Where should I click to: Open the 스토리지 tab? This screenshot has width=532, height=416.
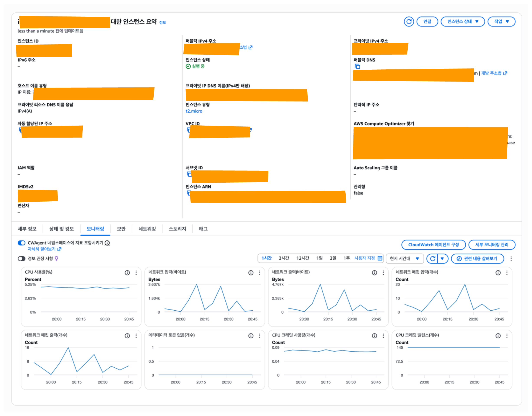point(177,229)
